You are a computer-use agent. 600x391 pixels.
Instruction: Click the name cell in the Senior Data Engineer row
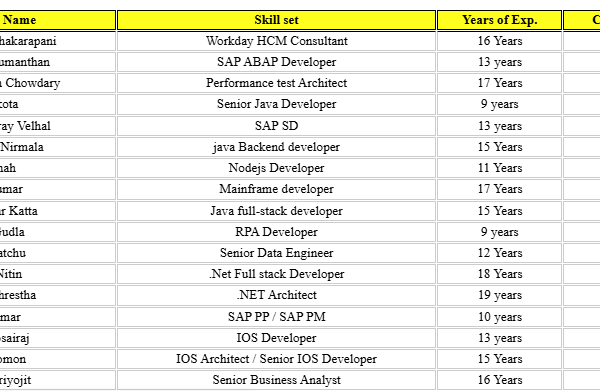pos(57,253)
